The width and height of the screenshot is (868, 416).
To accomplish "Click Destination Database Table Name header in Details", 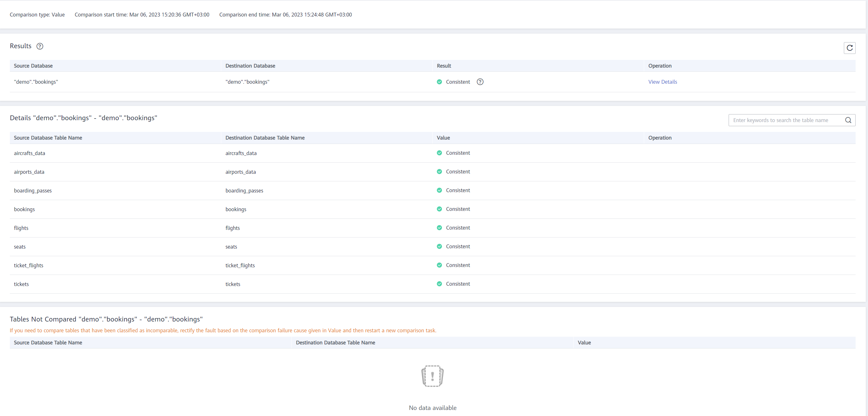I will pos(265,138).
